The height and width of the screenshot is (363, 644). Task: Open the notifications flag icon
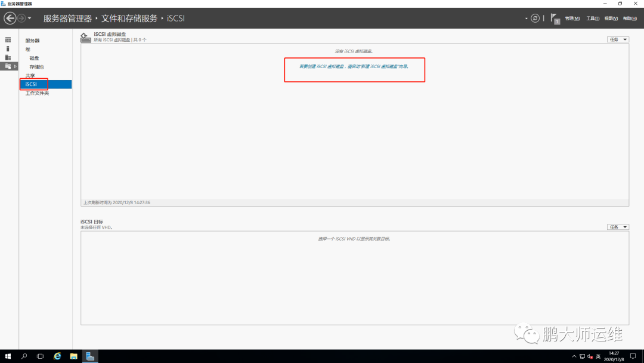pyautogui.click(x=555, y=19)
